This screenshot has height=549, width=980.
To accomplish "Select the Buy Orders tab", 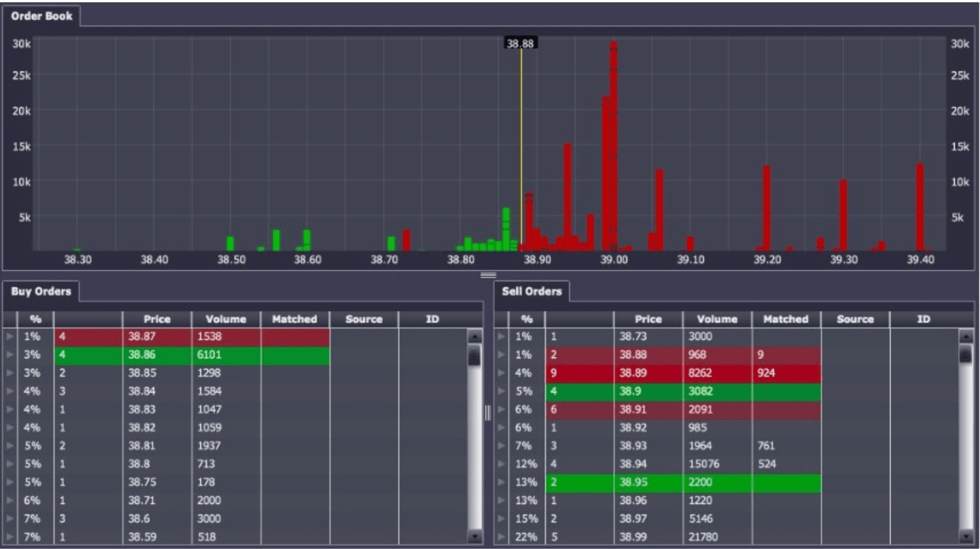I will point(40,291).
